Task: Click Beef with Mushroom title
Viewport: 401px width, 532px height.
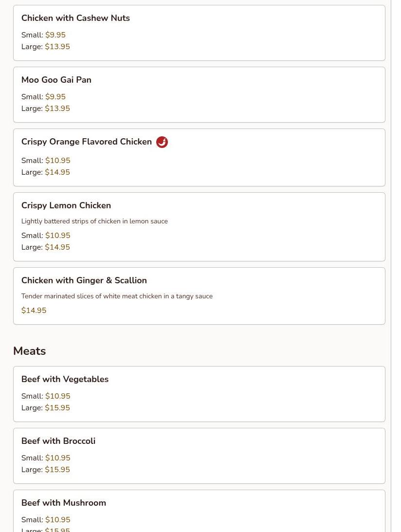Action: point(64,502)
